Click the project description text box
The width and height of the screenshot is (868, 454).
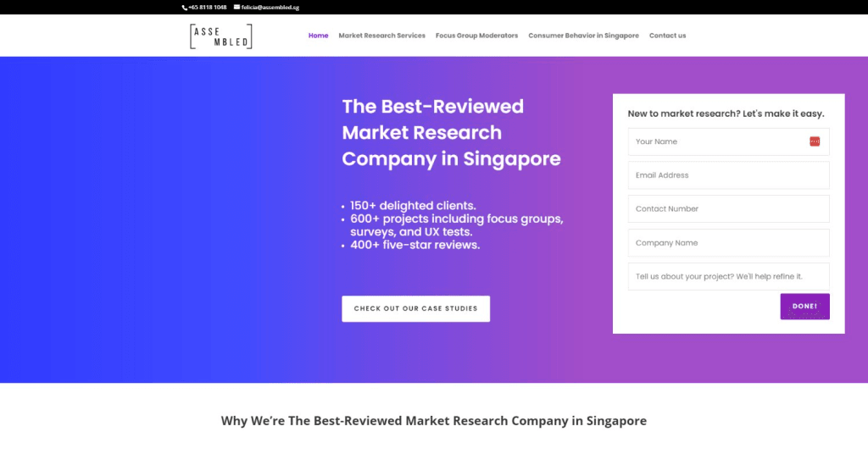point(728,276)
